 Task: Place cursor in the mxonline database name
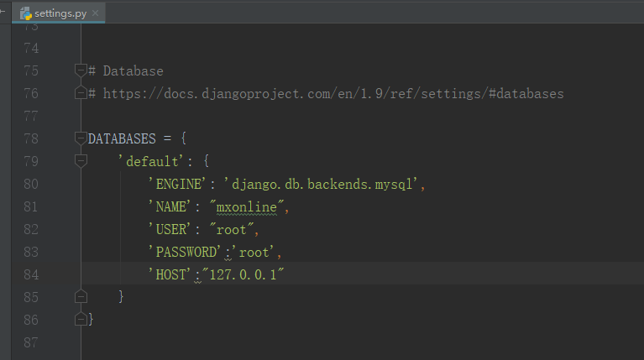point(246,207)
